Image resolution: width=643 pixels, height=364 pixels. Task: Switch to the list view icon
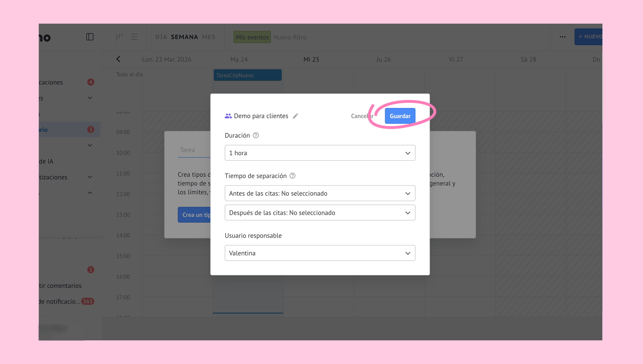pos(134,37)
